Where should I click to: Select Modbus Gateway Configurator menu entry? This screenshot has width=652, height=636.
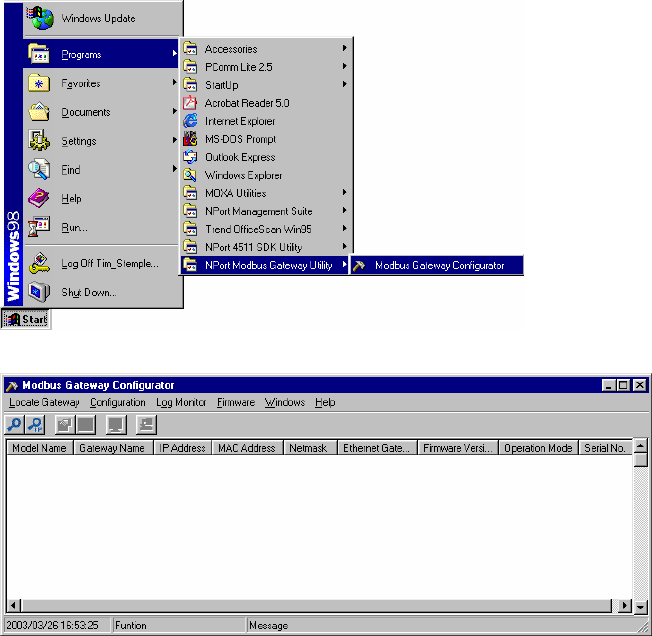tap(436, 266)
